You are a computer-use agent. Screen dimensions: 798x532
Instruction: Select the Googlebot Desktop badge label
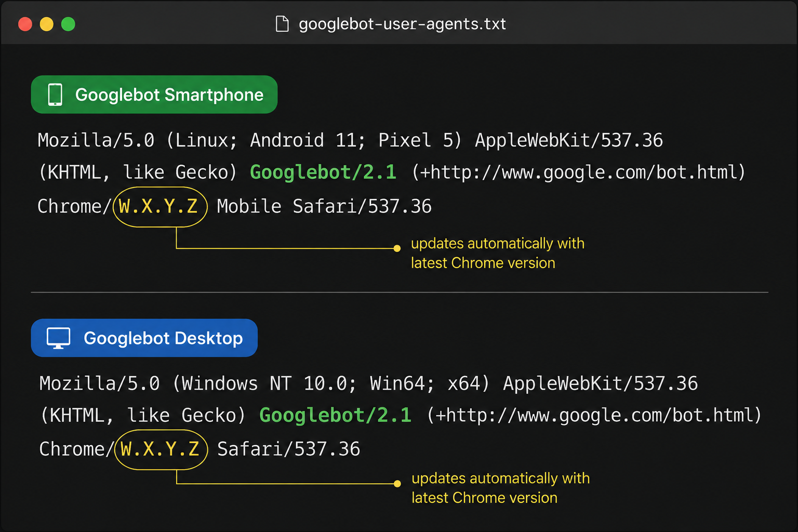[163, 338]
